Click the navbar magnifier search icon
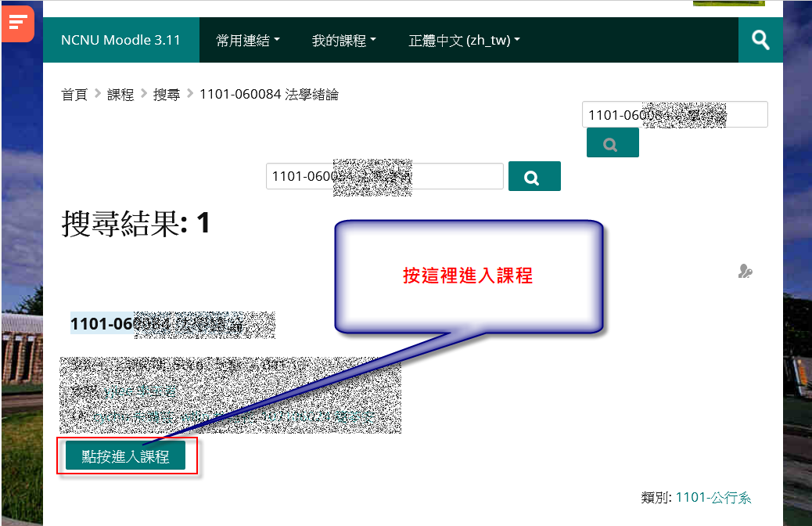 click(760, 40)
